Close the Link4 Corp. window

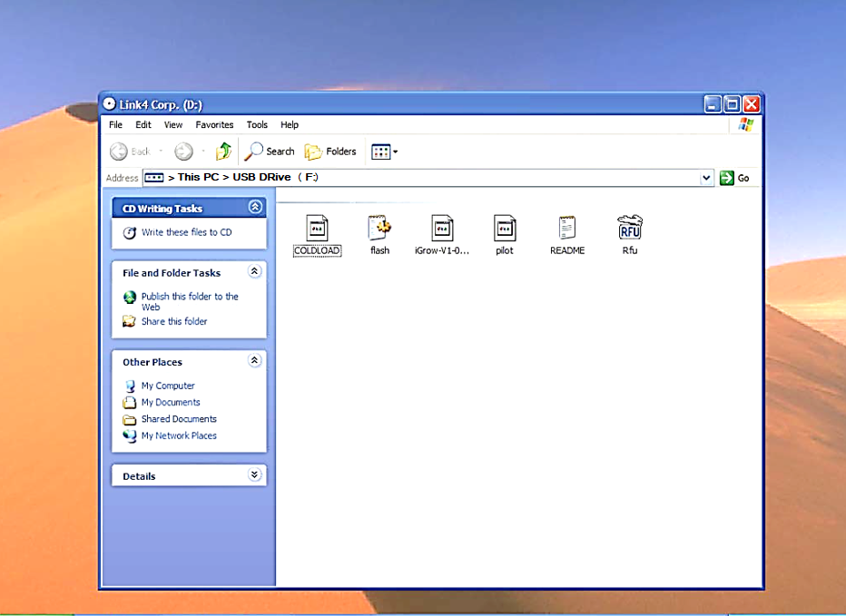[x=752, y=104]
